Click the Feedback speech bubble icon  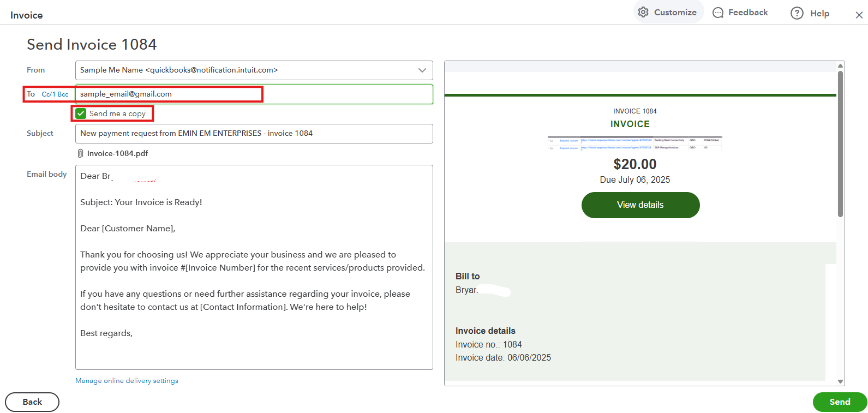pos(718,13)
